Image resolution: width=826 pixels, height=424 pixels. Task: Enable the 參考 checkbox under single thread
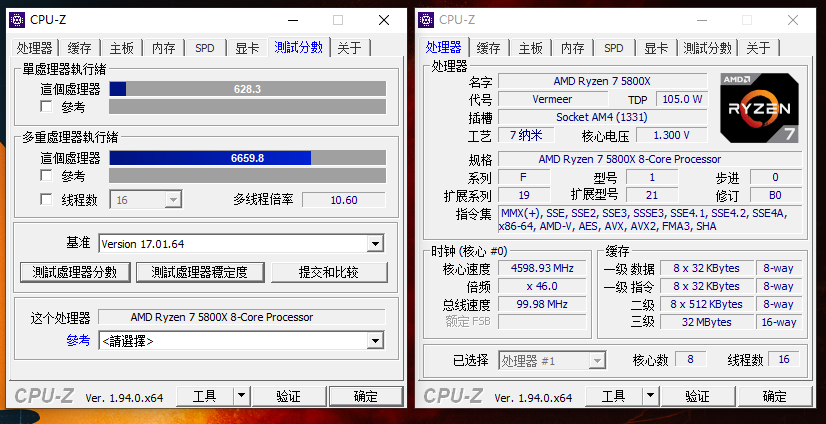(x=46, y=107)
